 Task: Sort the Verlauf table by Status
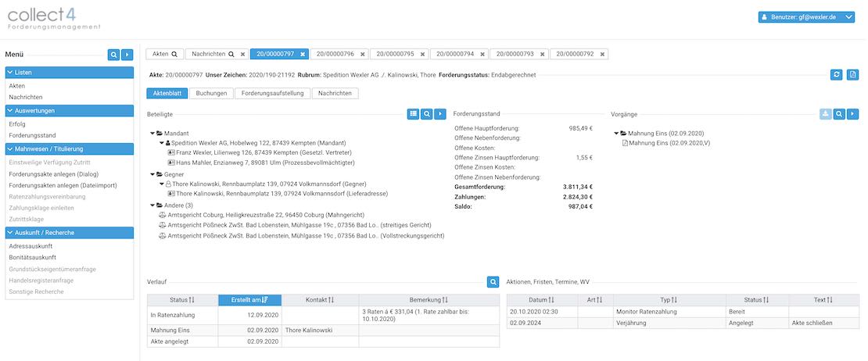[x=182, y=300]
